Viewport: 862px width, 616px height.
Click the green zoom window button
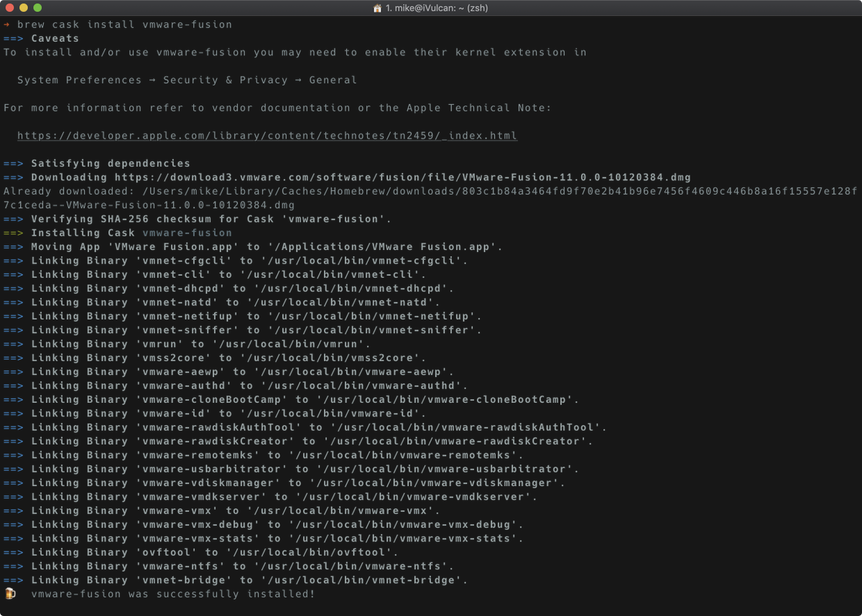[37, 8]
